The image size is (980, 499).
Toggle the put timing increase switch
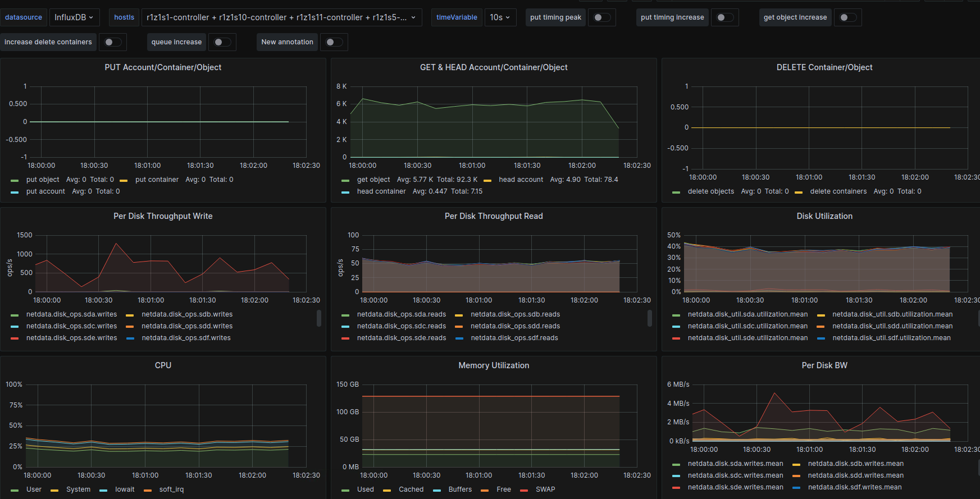(724, 17)
